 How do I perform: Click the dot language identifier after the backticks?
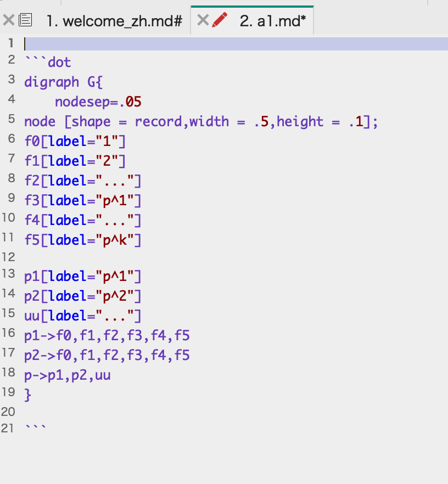(x=60, y=62)
